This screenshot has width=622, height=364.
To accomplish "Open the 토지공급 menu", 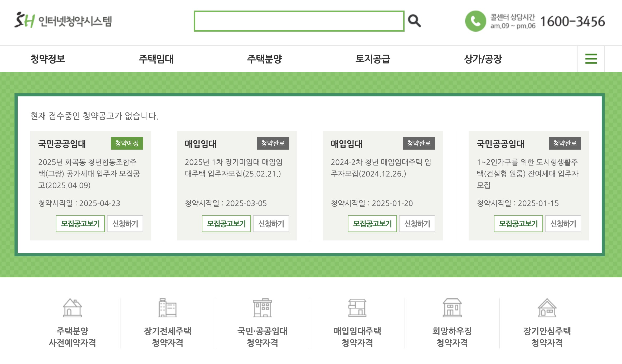I will (373, 59).
